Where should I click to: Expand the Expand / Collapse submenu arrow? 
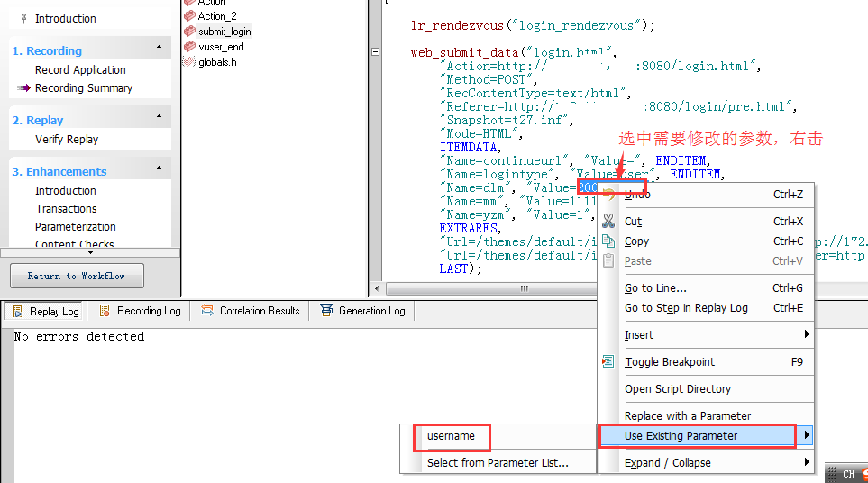(x=807, y=462)
